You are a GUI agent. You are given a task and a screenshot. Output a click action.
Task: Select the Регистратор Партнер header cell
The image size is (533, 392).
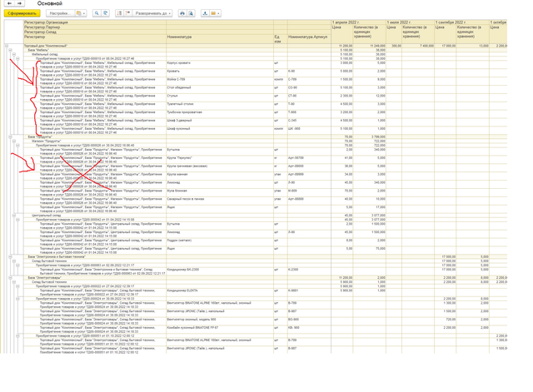point(95,27)
